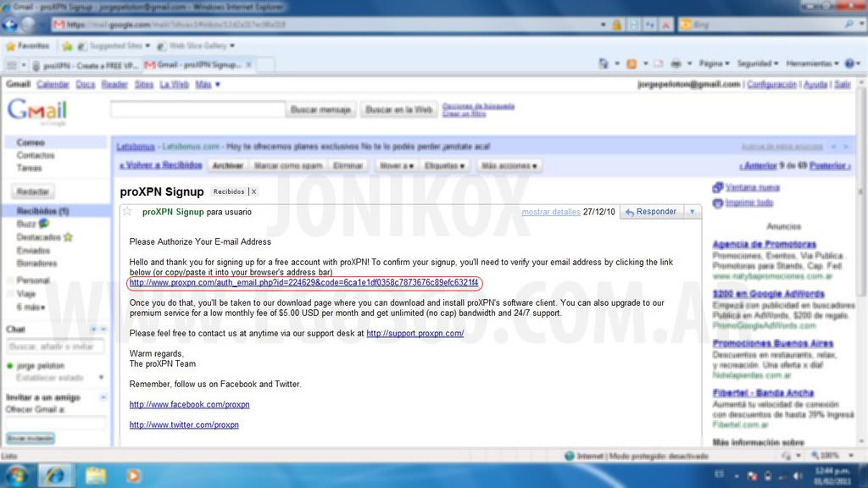Click Marcar como spam button
The image size is (868, 488).
pyautogui.click(x=288, y=166)
